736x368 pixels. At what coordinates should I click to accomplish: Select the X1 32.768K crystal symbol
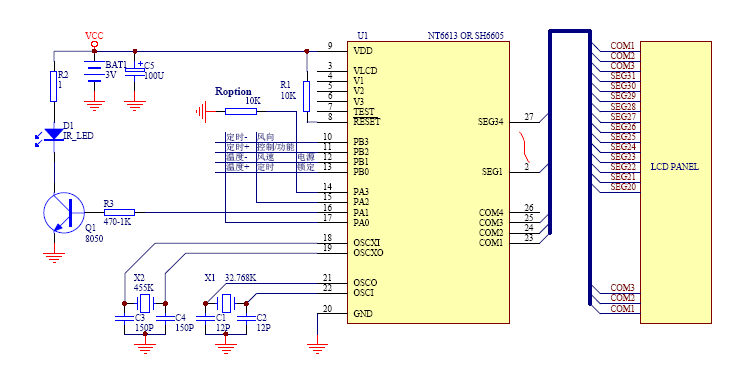point(227,304)
